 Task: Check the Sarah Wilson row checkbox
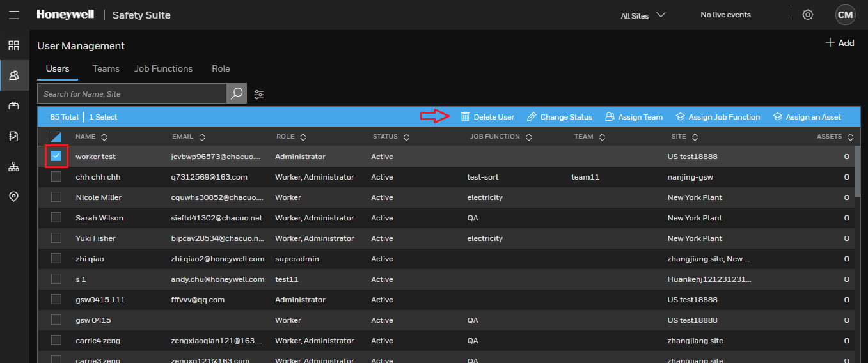pyautogui.click(x=56, y=217)
